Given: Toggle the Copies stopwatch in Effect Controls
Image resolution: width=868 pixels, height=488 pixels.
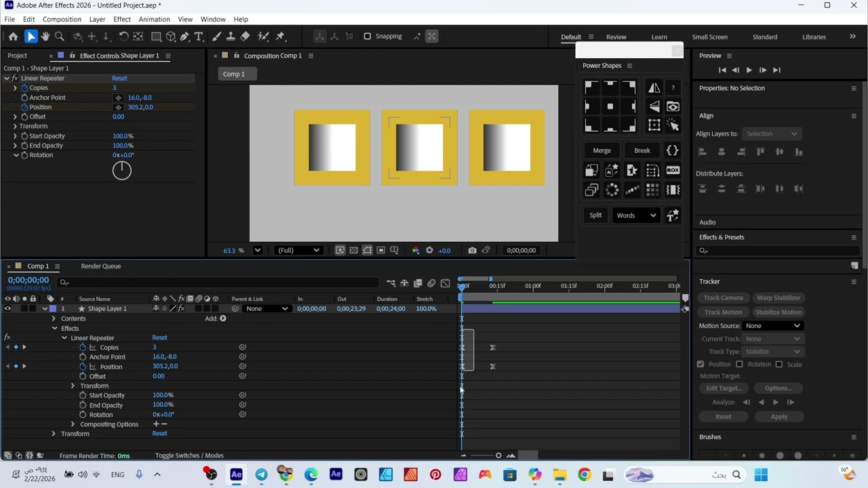Looking at the screenshot, I should pos(25,88).
